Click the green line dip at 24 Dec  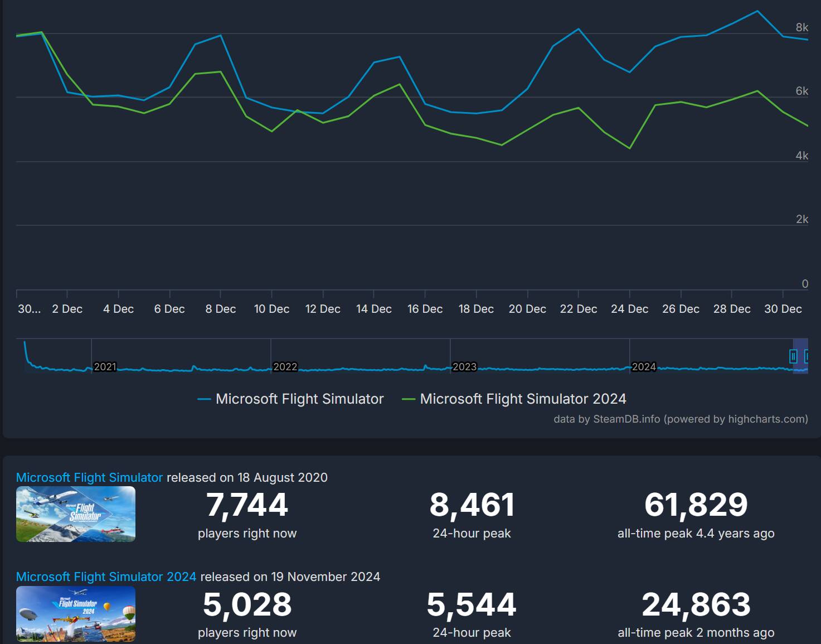(x=630, y=148)
